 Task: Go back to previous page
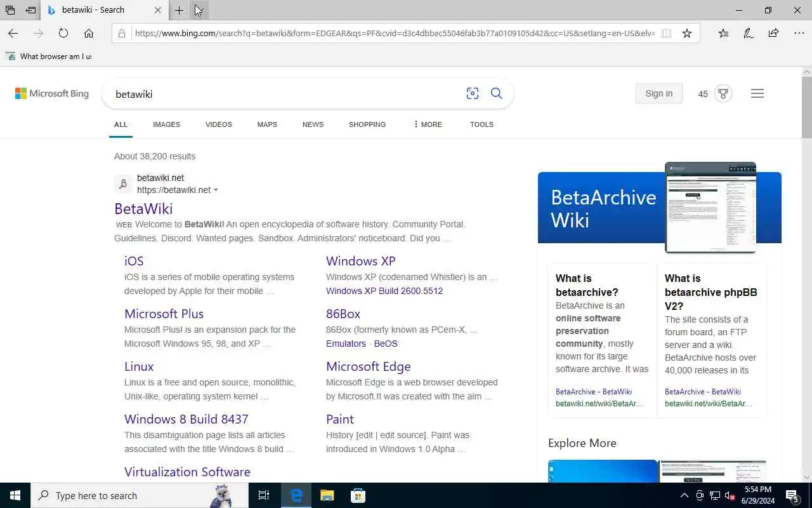coord(13,33)
